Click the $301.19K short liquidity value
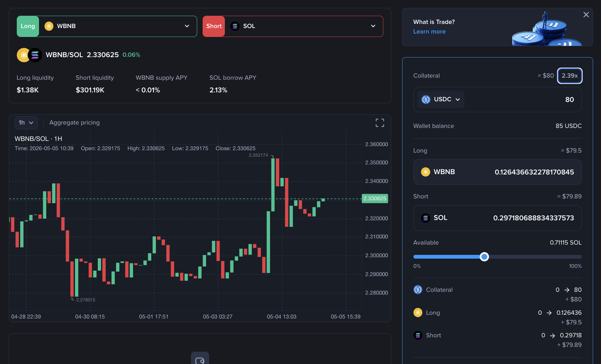Image resolution: width=601 pixels, height=364 pixels. 90,90
